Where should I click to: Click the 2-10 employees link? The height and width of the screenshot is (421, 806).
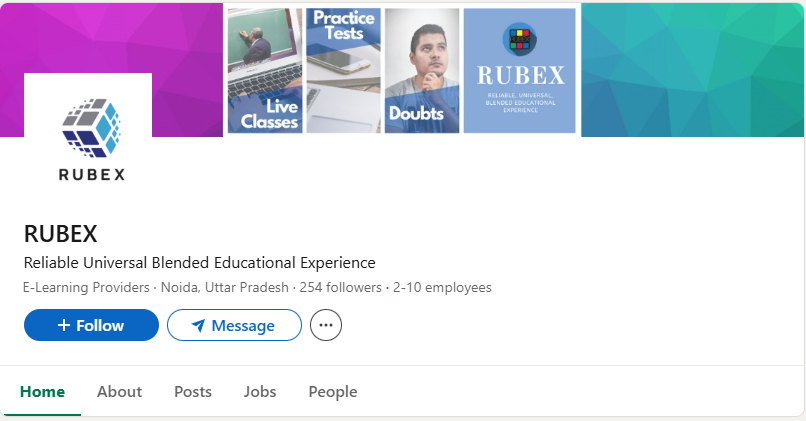click(x=442, y=287)
